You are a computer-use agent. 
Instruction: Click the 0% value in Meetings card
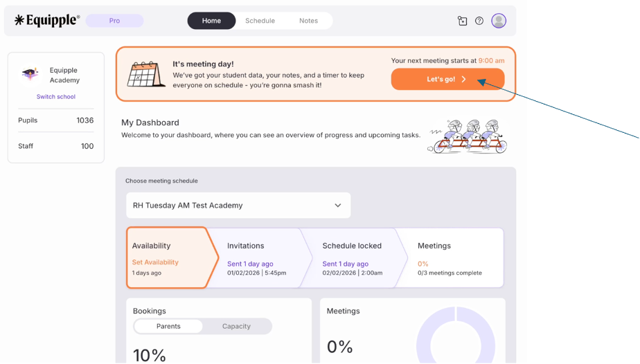click(339, 347)
